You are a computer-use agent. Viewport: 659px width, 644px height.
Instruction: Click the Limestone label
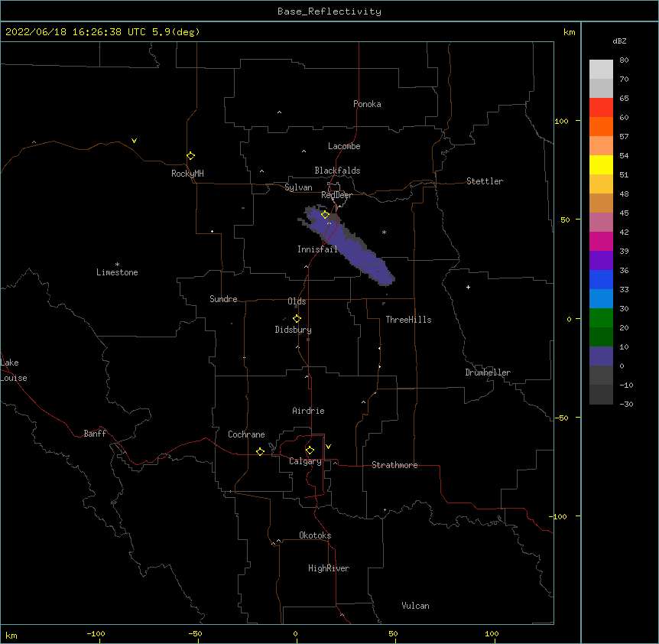coord(117,272)
